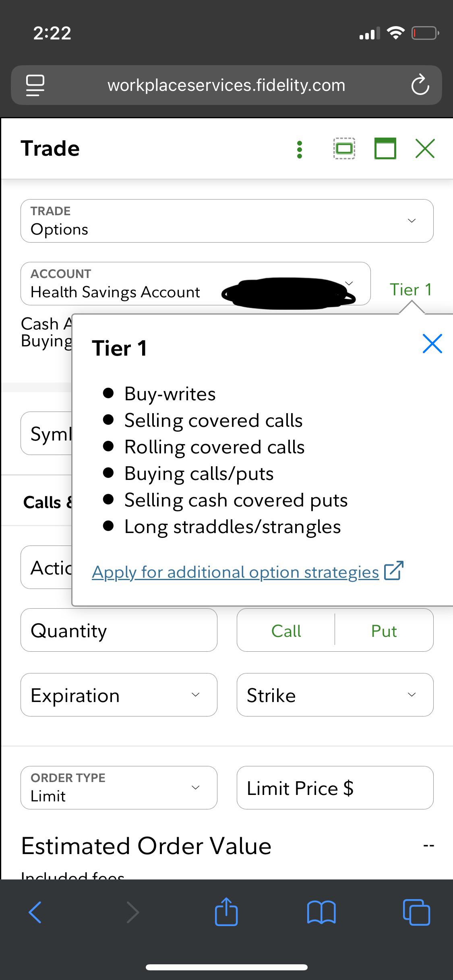Screen dimensions: 453x980
Task: Expand the Expiration dropdown
Action: click(x=119, y=695)
